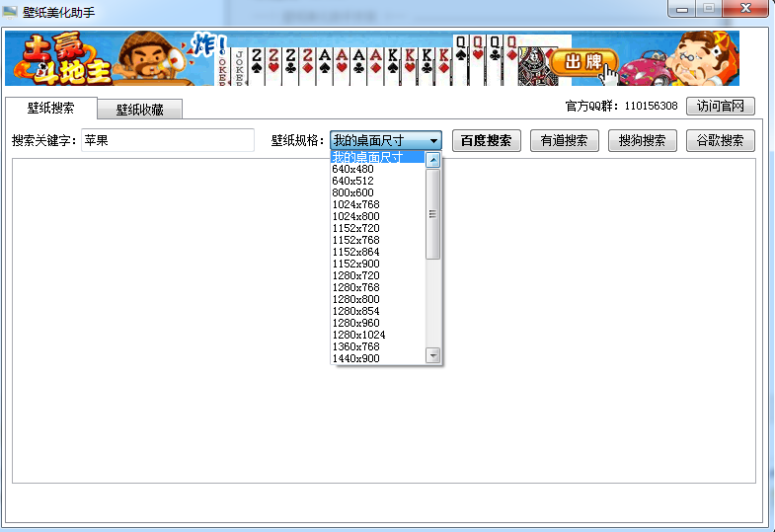Click the resolution list scrollbar thumb
The image size is (775, 532).
click(x=432, y=213)
